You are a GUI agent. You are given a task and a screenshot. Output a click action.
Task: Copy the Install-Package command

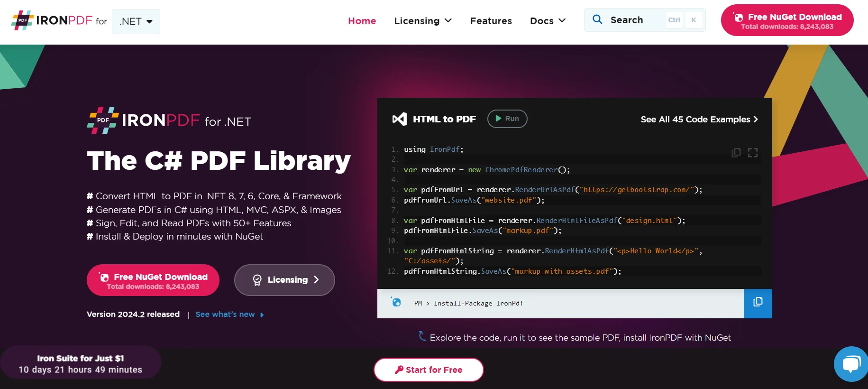(758, 304)
